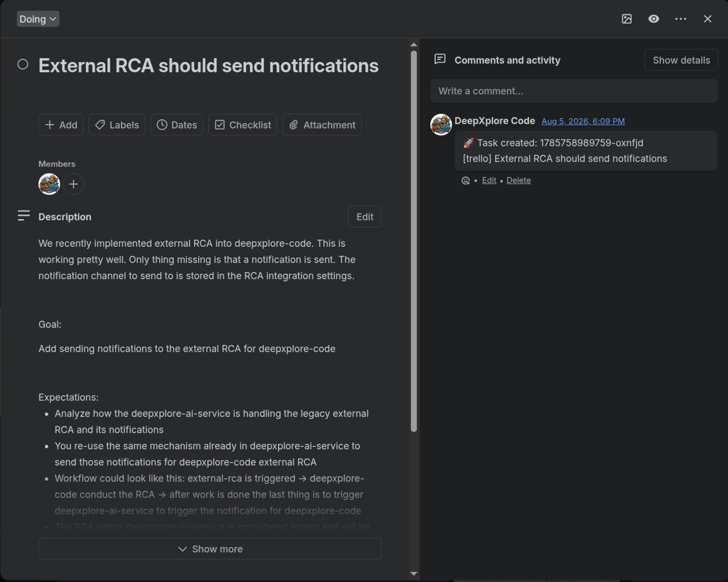This screenshot has width=728, height=582.
Task: Click the DeepXplore Code comment avatar
Action: click(x=441, y=125)
